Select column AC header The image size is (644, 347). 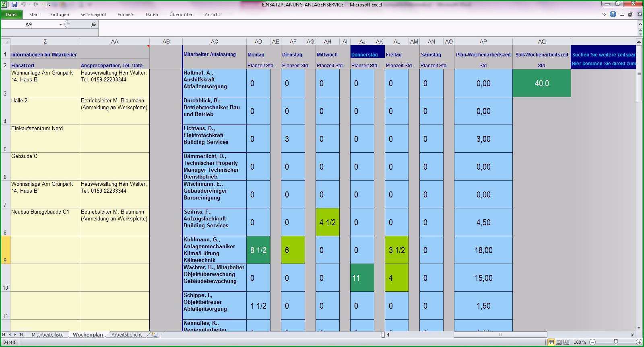click(215, 42)
